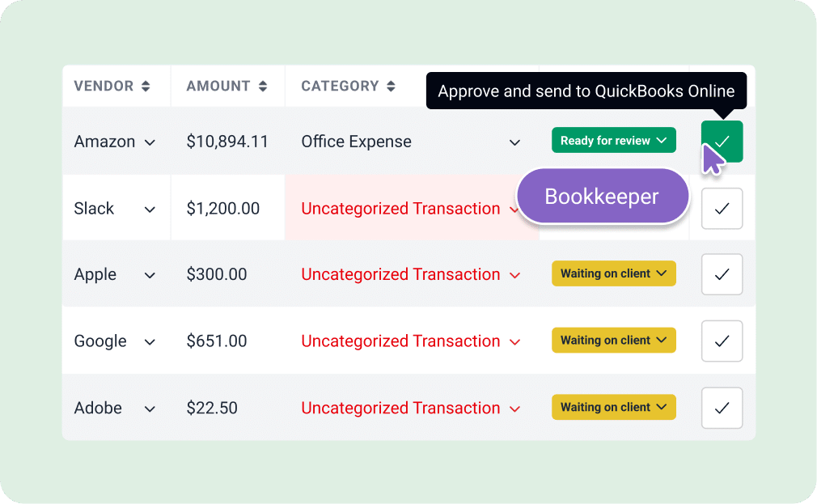Click the sort arrows beside VENDOR header
817x504 pixels.
point(145,86)
